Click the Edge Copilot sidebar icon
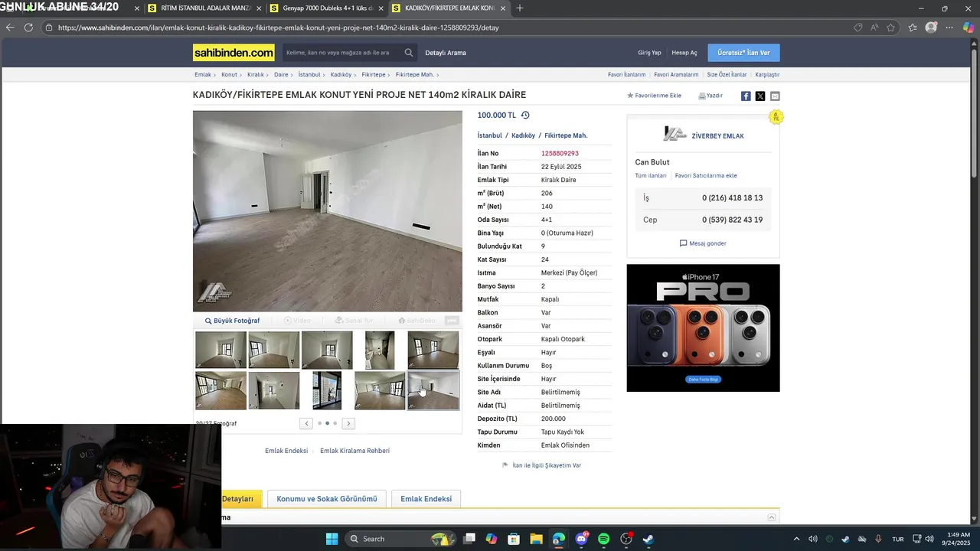980x551 pixels. click(x=969, y=28)
